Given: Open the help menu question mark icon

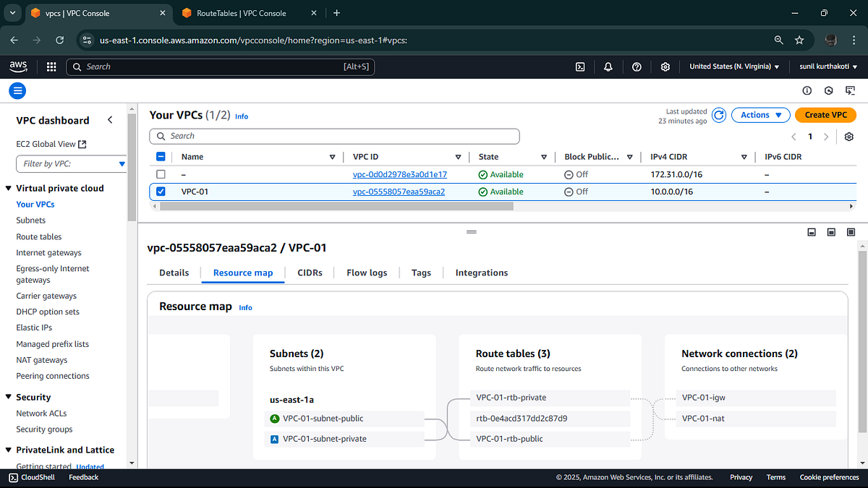Looking at the screenshot, I should click(637, 67).
